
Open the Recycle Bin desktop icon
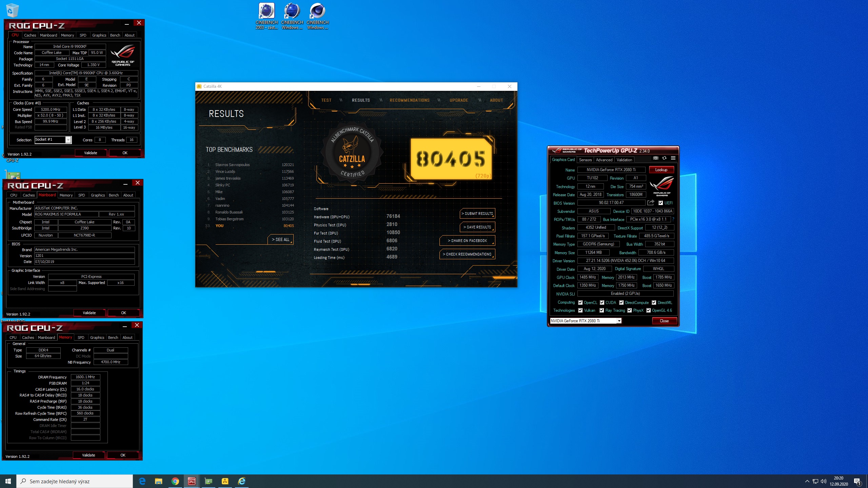[x=12, y=10]
